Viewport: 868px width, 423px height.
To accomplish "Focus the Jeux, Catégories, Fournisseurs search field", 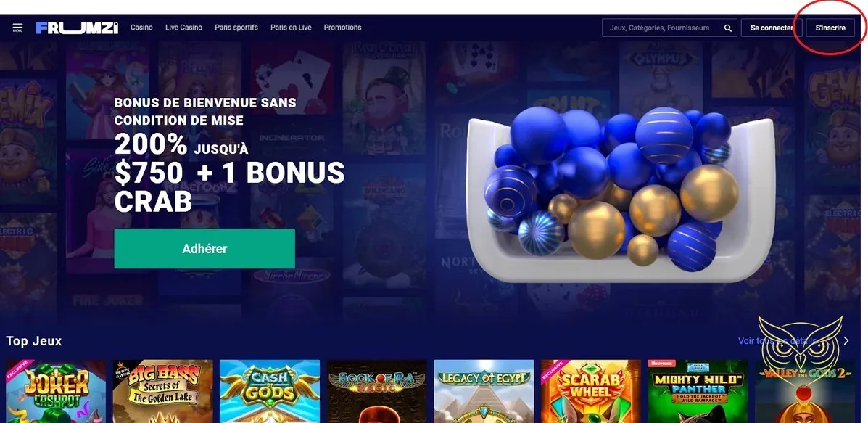I will tap(669, 28).
